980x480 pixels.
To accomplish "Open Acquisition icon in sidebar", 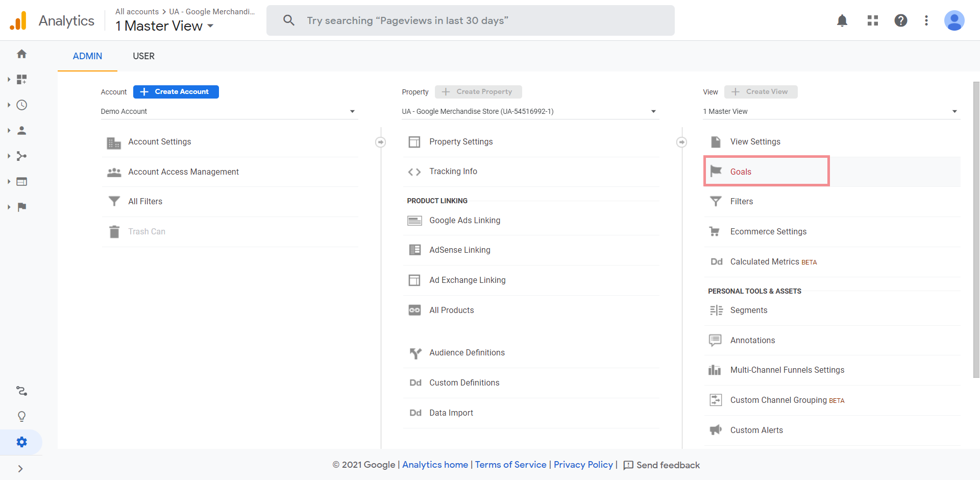I will 21,156.
